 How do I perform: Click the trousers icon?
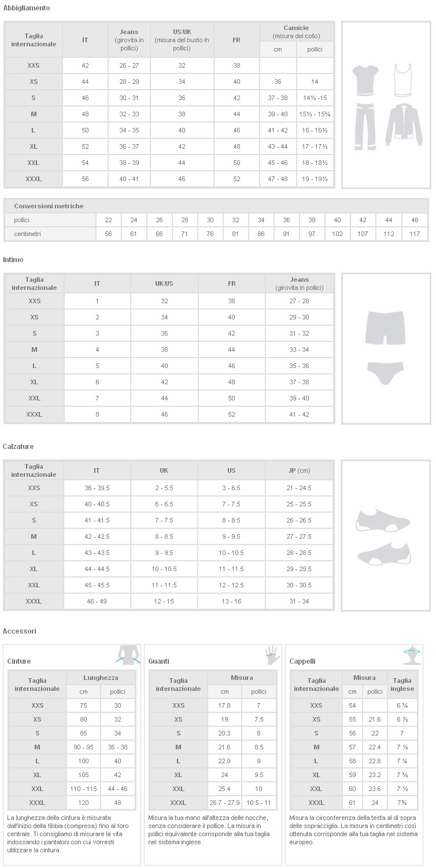(x=365, y=126)
